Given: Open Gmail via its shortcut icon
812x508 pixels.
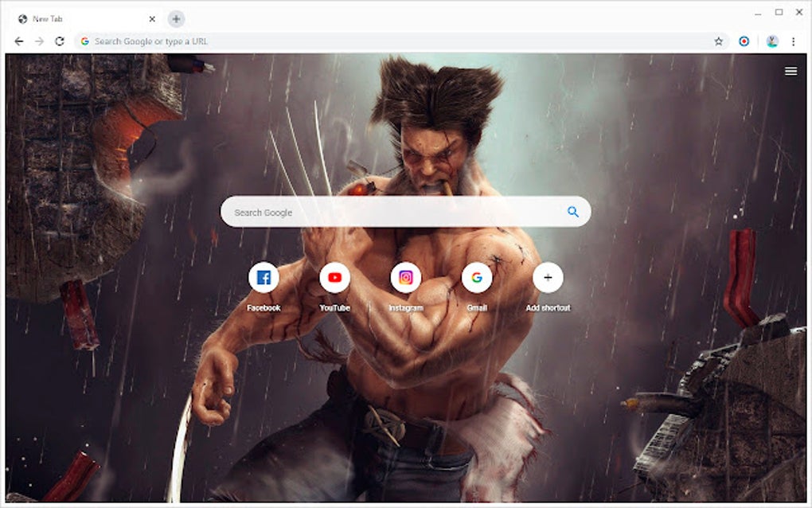Looking at the screenshot, I should pyautogui.click(x=476, y=278).
